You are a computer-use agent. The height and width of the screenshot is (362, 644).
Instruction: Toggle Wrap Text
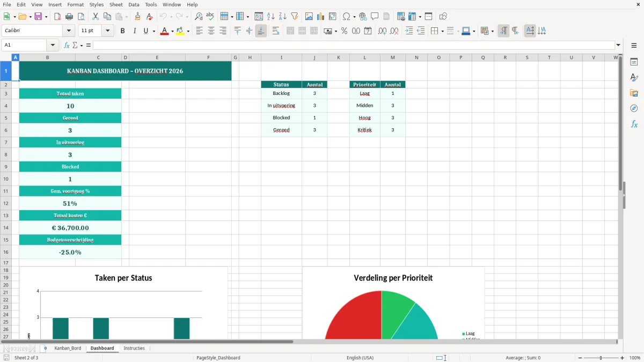(x=276, y=31)
